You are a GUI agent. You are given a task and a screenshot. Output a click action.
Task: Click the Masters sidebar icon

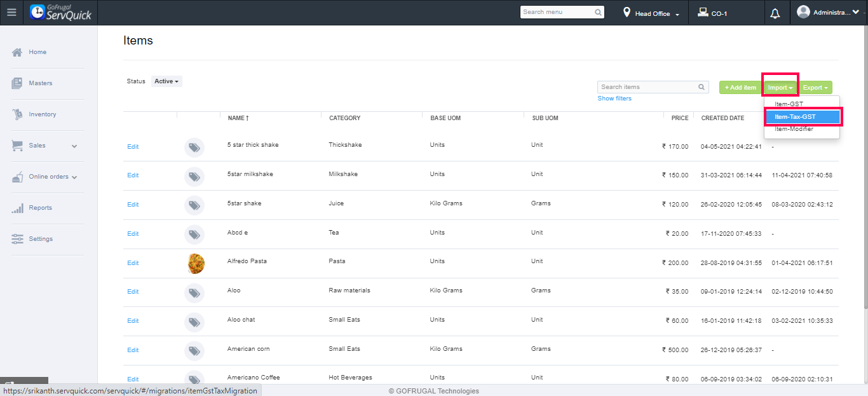tap(18, 83)
